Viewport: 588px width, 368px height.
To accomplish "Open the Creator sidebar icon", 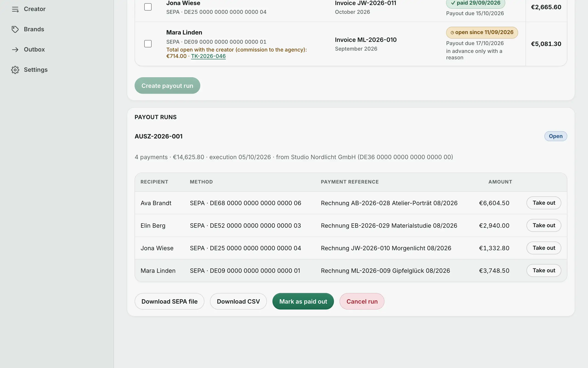I will click(x=15, y=9).
